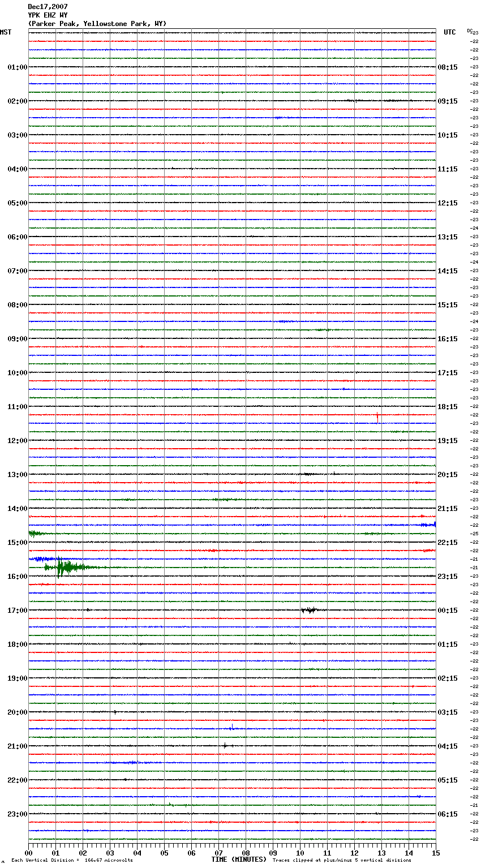The width and height of the screenshot is (481, 868).
Task: Select the 21:00 MST time label
Action: click(x=17, y=746)
